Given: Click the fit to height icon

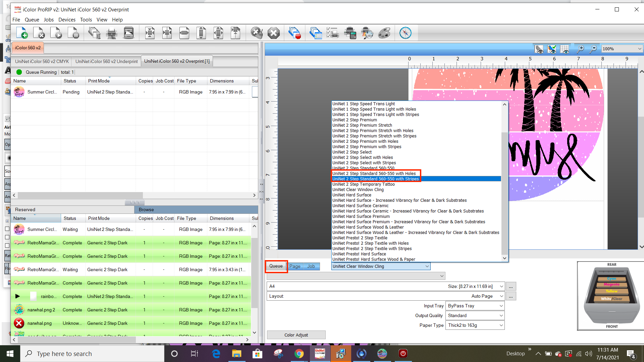Looking at the screenshot, I should 201,33.
